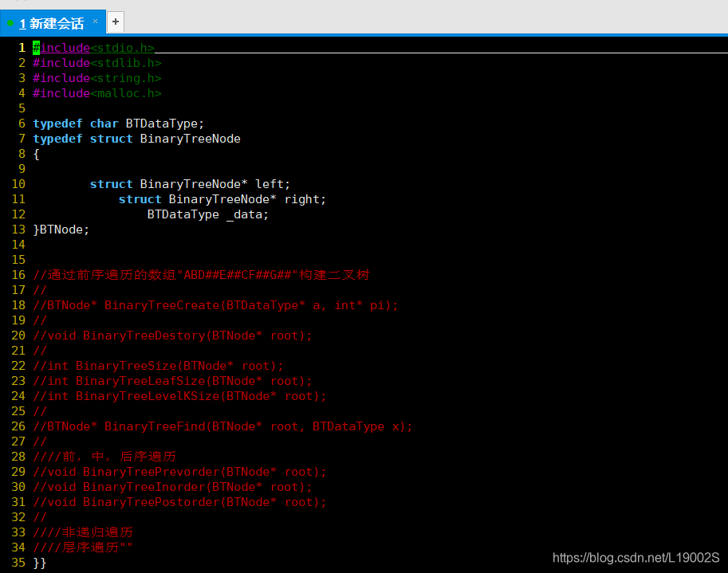Click 'typedef char BTDataType;' line
This screenshot has width=728, height=573.
click(x=118, y=124)
